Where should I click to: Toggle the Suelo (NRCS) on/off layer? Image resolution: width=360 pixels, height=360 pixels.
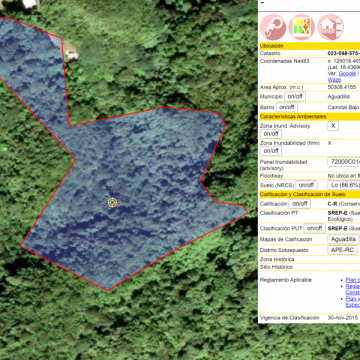pyautogui.click(x=306, y=185)
